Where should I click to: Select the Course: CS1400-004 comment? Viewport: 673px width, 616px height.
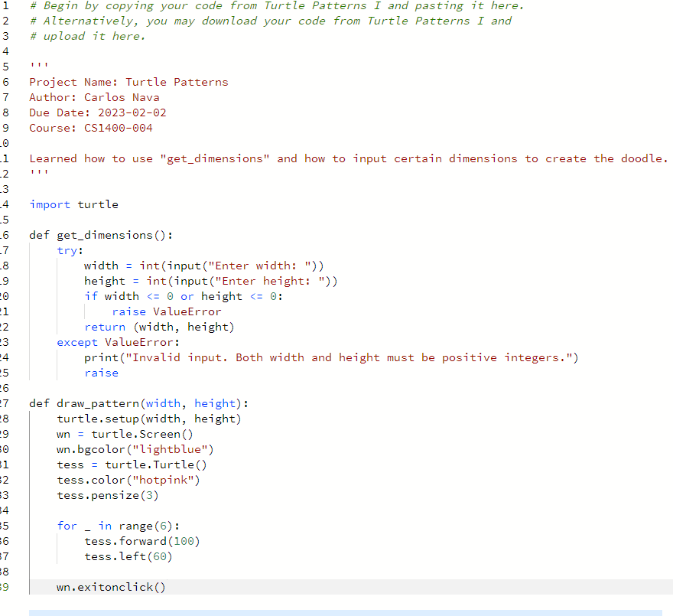coord(92,127)
